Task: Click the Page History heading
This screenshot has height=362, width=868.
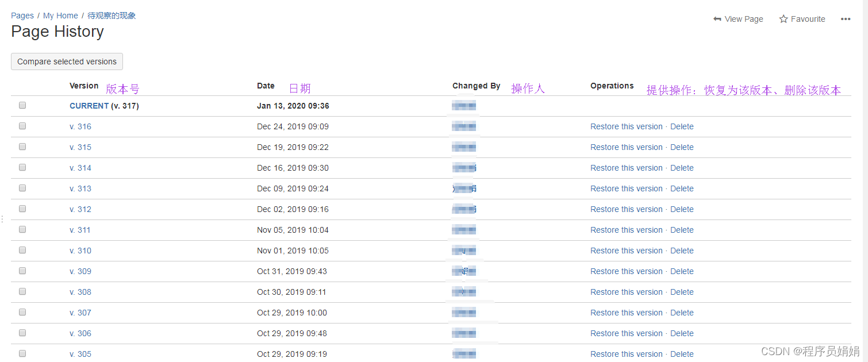Action: point(57,32)
